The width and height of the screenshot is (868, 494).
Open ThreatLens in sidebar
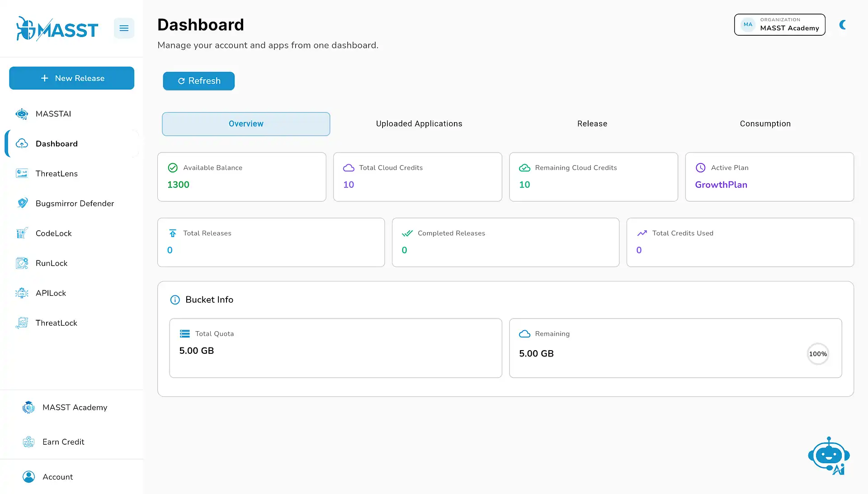(x=71, y=174)
